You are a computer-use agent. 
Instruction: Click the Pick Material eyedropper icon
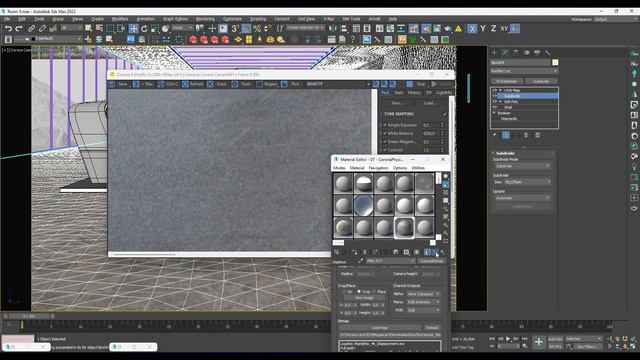[x=361, y=261]
